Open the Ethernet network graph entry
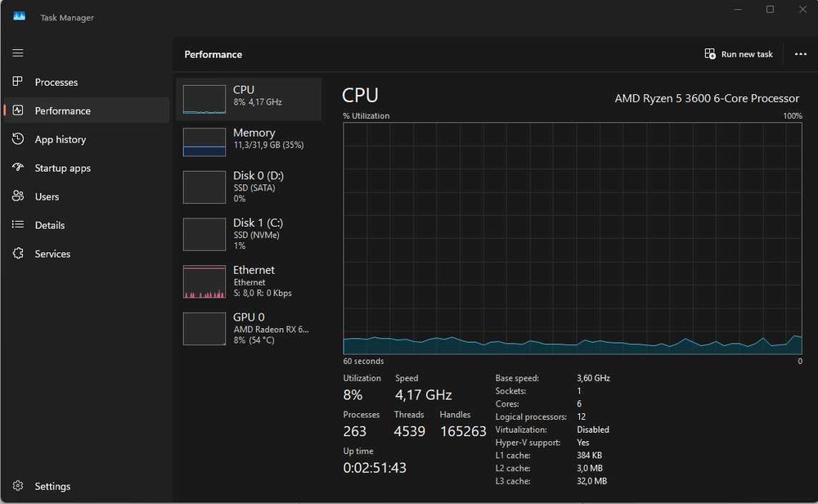The image size is (818, 504). coord(249,281)
